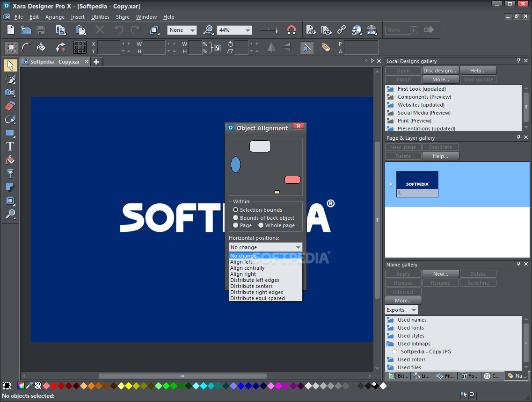The image size is (532, 402).
Task: Toggle the Lock aspect ratio padlock
Action: tap(218, 48)
